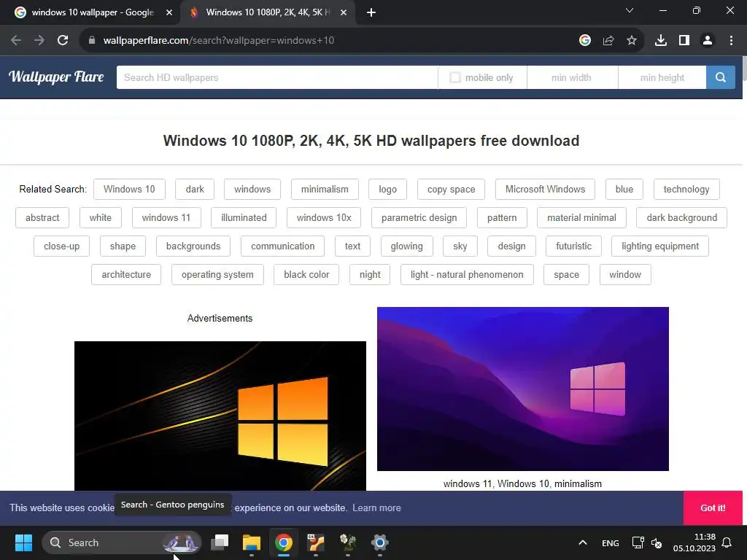The height and width of the screenshot is (560, 747).
Task: Click the 'material minimal' tag
Action: click(581, 217)
